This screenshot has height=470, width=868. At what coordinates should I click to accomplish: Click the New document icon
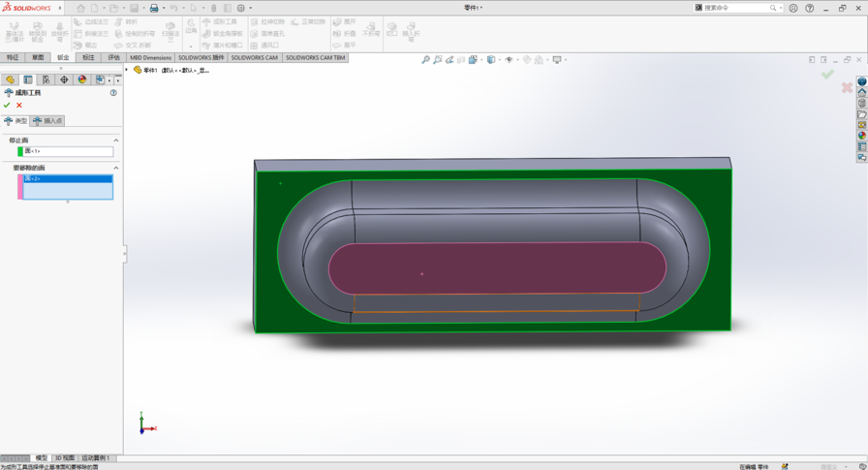pyautogui.click(x=95, y=9)
